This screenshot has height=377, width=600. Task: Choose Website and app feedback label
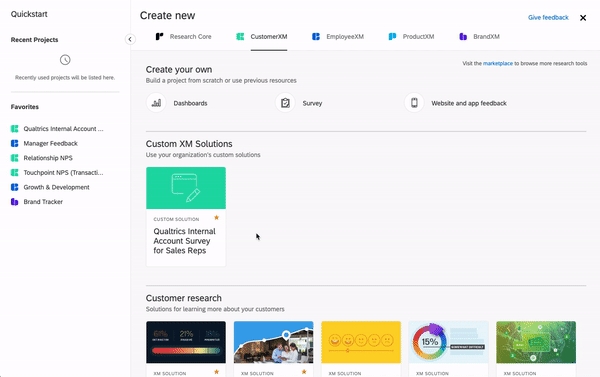pyautogui.click(x=469, y=103)
